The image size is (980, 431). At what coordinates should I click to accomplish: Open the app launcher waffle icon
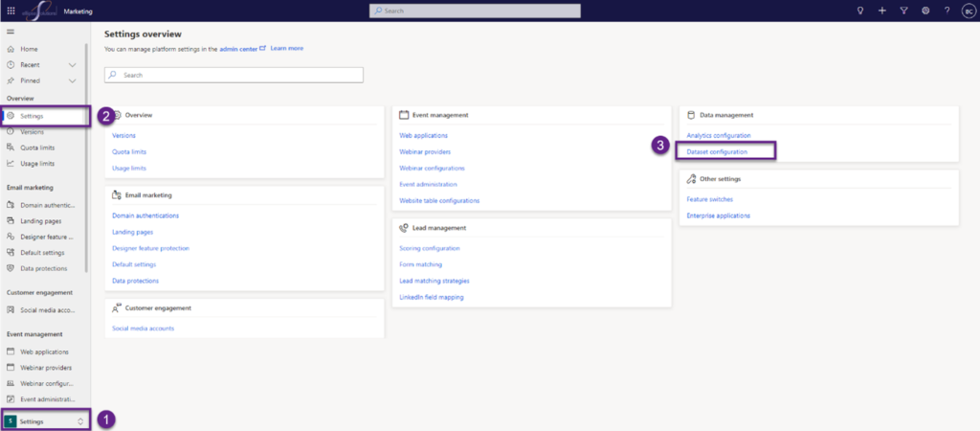[11, 11]
